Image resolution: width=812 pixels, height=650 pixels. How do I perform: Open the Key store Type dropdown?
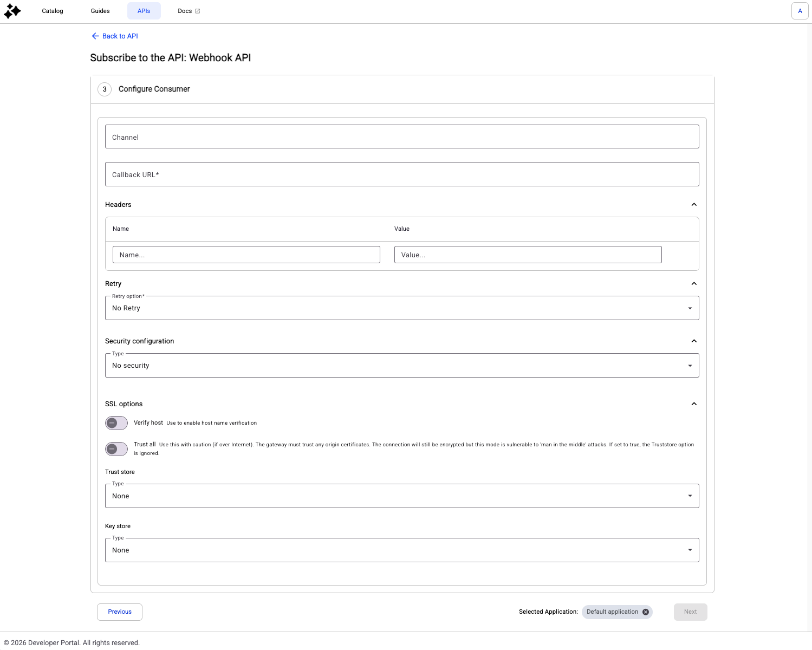[x=401, y=550]
